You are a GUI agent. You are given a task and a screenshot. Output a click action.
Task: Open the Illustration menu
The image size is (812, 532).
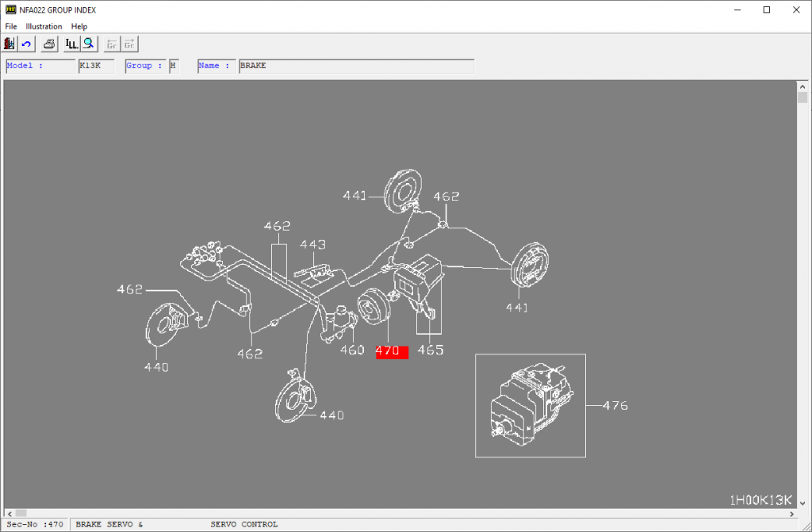[44, 26]
